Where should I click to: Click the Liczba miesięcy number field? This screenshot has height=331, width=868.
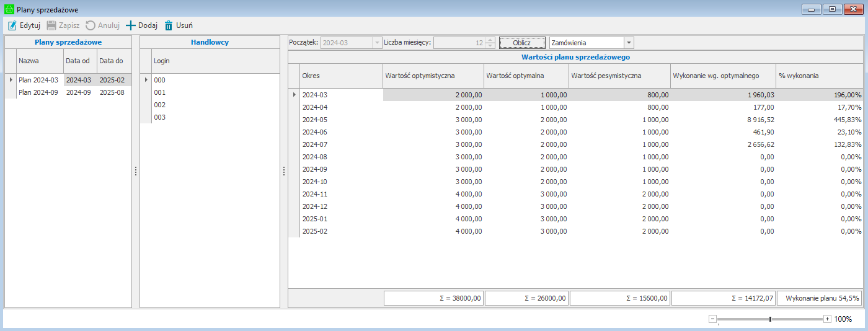coord(459,43)
